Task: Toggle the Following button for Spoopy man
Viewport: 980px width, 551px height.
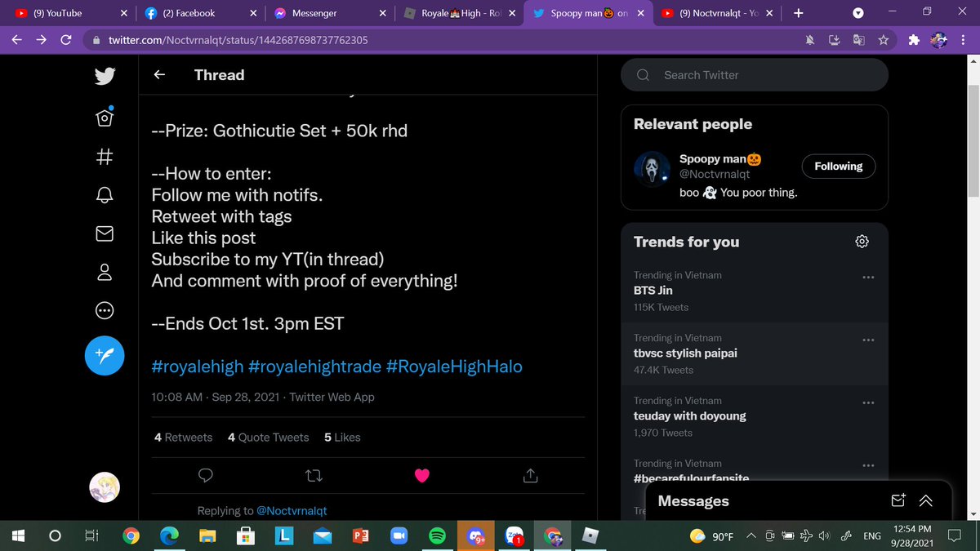Action: click(838, 167)
